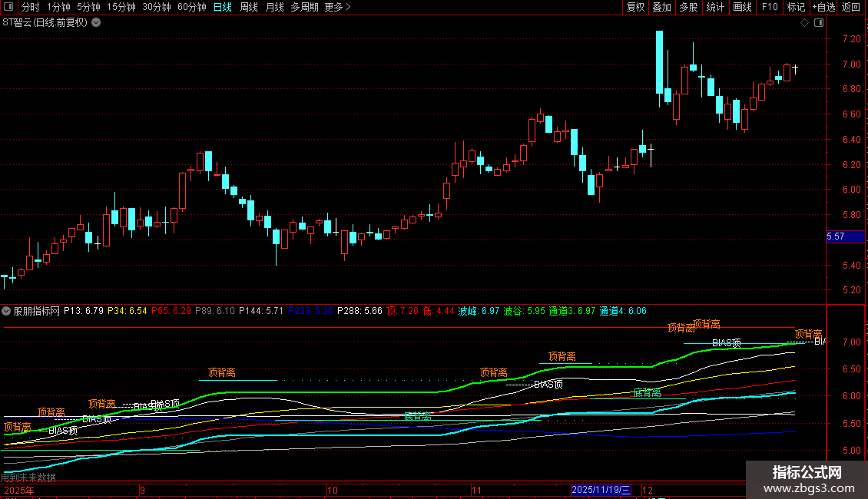Click the P288: 5.66 indicator value
Screen dimensions: 868x499
click(x=359, y=311)
